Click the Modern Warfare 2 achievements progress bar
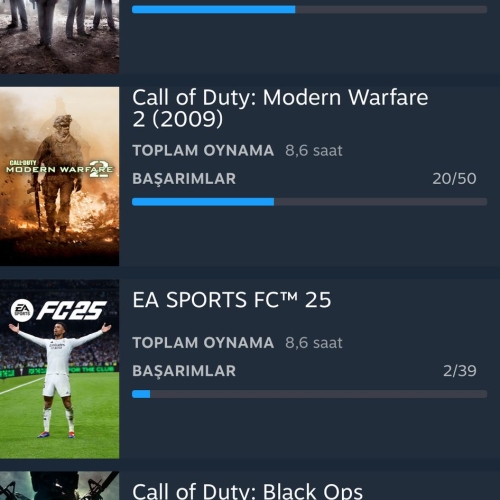500x500 pixels. point(309,202)
